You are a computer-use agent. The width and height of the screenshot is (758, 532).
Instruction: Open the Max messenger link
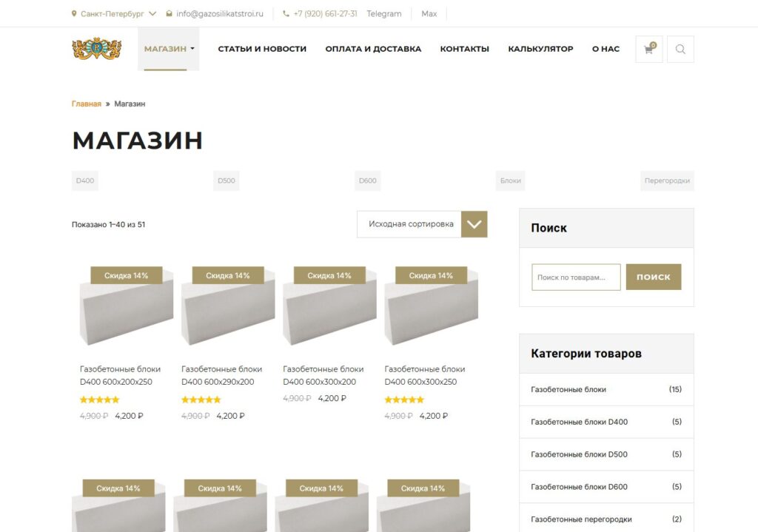[x=429, y=13]
